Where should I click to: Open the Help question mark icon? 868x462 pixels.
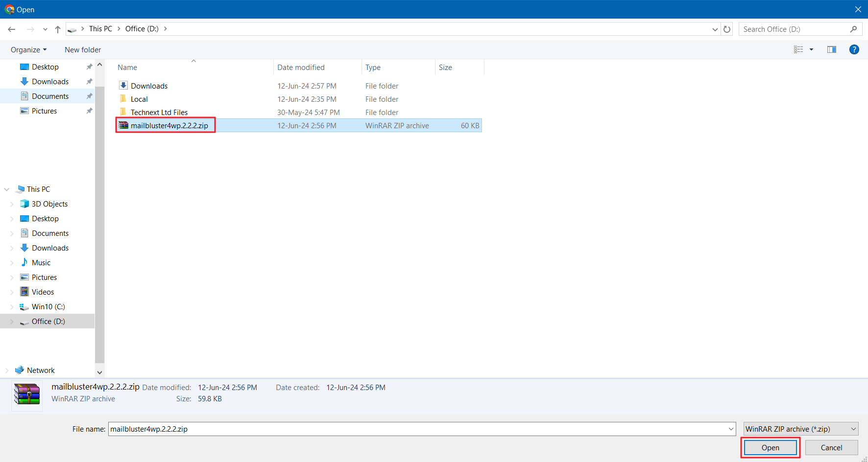[854, 49]
